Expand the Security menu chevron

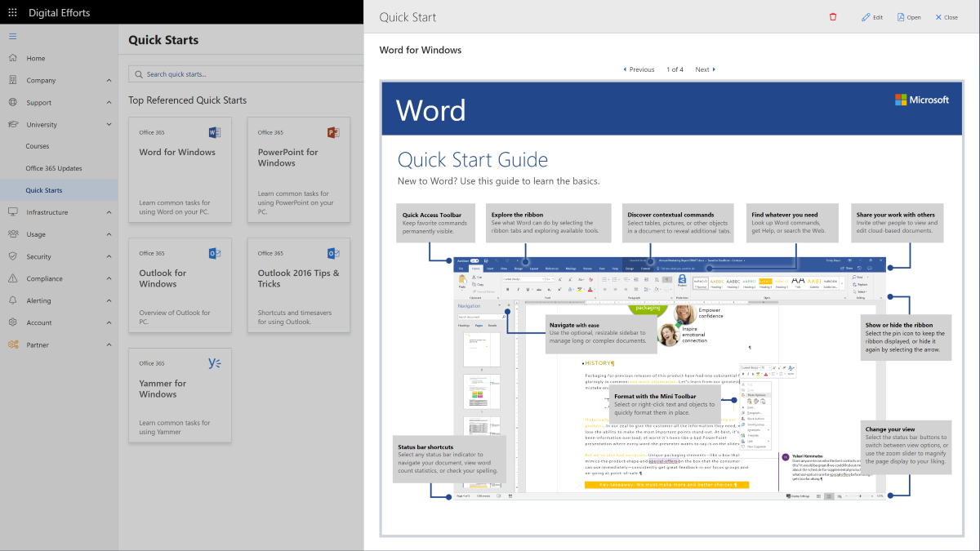click(x=109, y=256)
